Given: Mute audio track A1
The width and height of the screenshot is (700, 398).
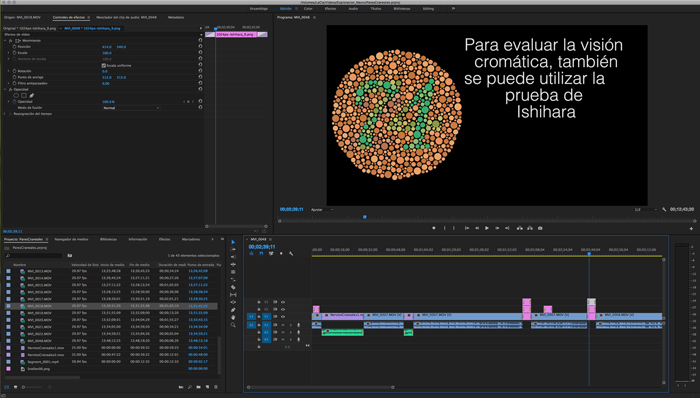Looking at the screenshot, I should click(x=283, y=325).
